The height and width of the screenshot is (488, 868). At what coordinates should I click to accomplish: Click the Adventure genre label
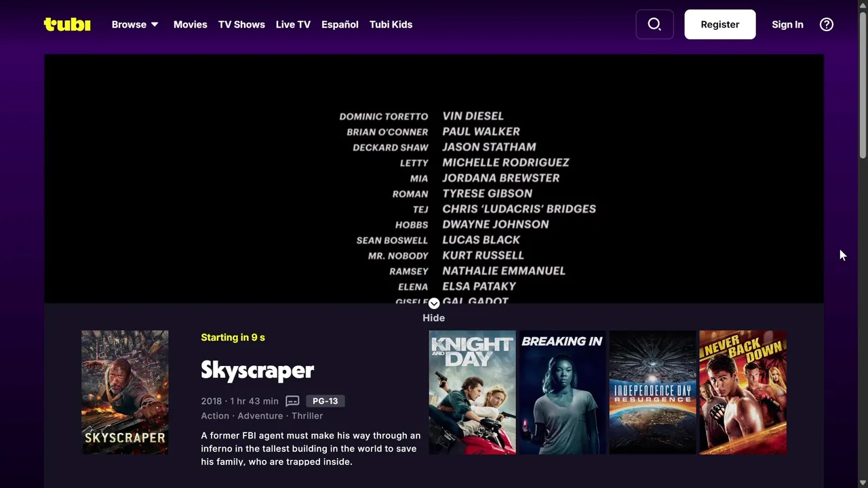(260, 416)
